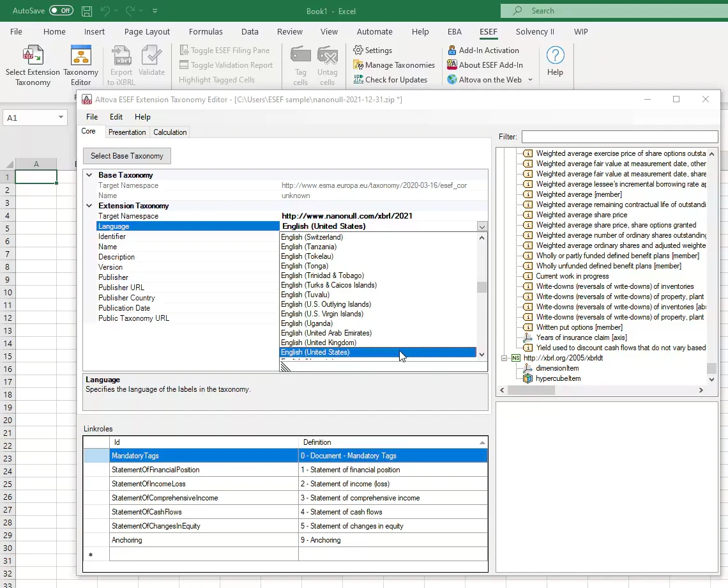Open ESEF Settings gear

(x=372, y=50)
